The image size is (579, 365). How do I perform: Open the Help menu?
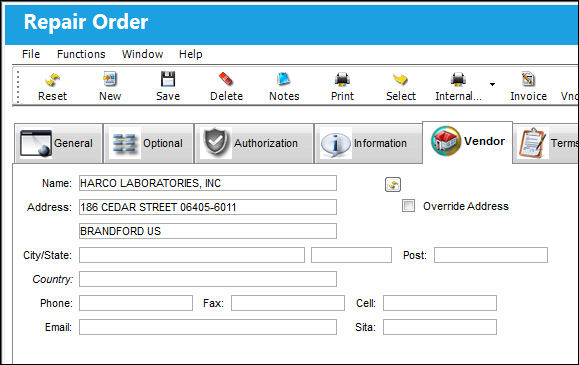[x=191, y=54]
